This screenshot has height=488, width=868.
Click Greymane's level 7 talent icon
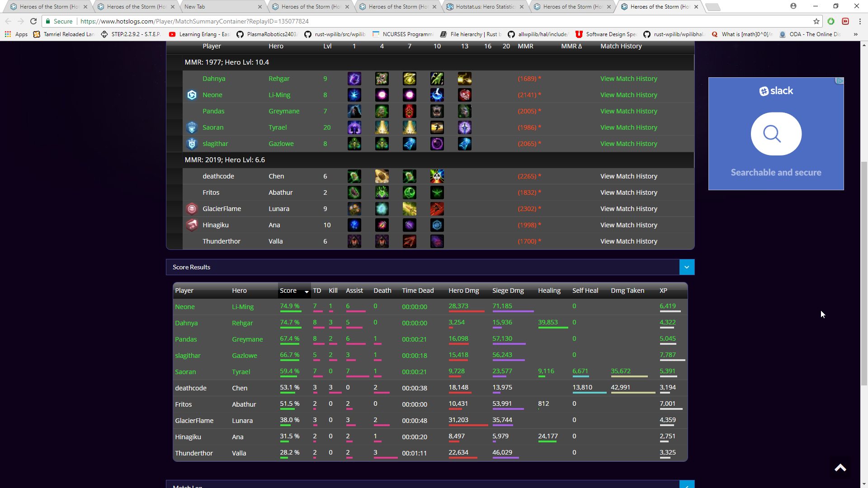[410, 111]
